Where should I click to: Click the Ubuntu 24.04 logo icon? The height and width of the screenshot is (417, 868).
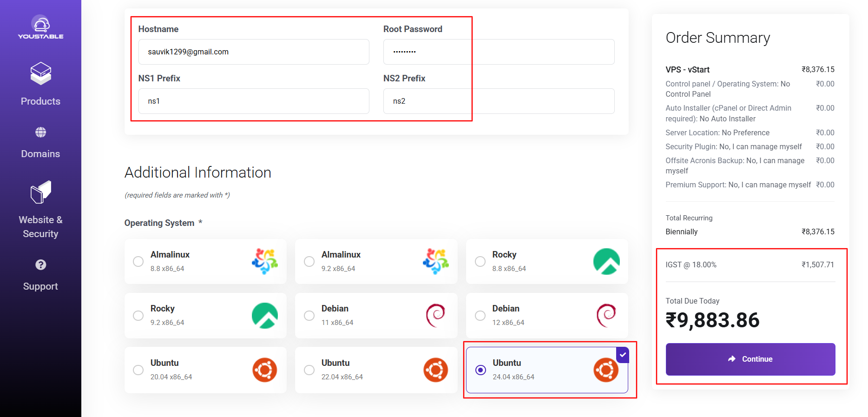pos(606,370)
